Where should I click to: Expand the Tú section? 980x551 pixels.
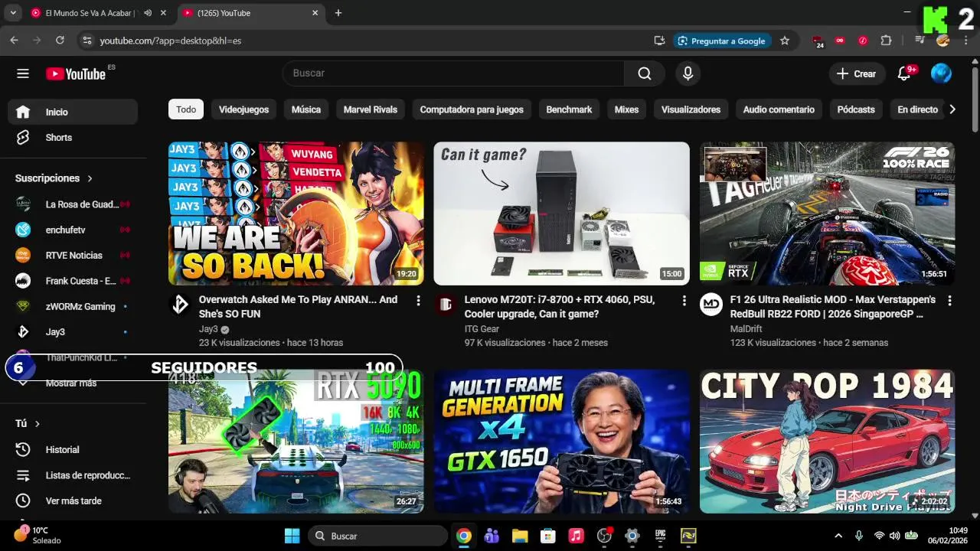pos(28,423)
